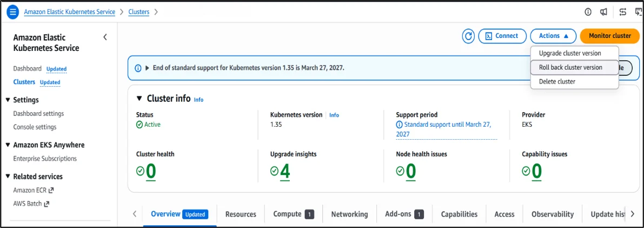The image size is (644, 228).
Task: Click Info link beside Cluster info
Action: pos(198,100)
